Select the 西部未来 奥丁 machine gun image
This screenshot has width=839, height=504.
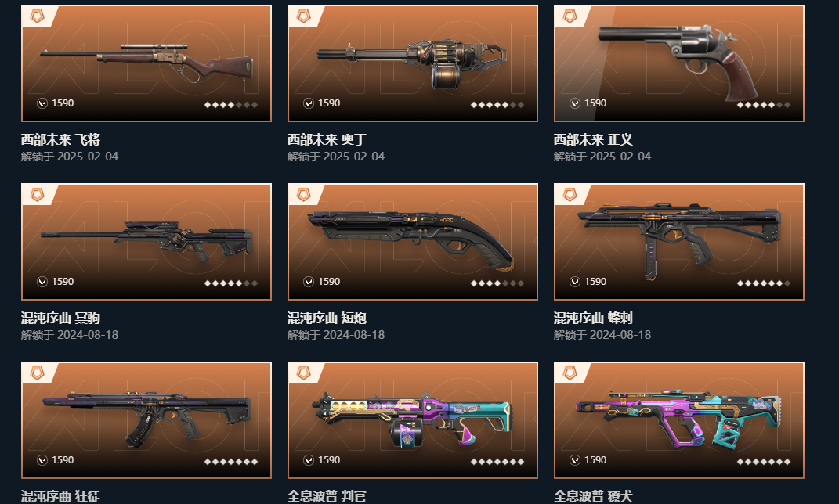point(412,63)
